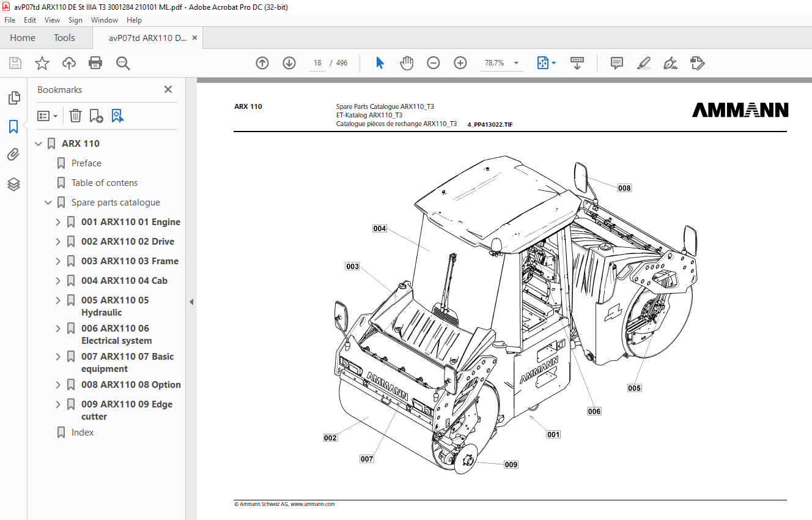Jump to the Index bookmark
Viewport: 812px width, 520px height.
[x=83, y=433]
